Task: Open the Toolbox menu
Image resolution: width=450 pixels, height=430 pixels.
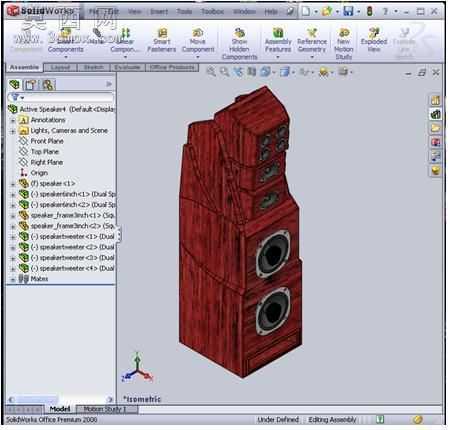Action: point(212,12)
